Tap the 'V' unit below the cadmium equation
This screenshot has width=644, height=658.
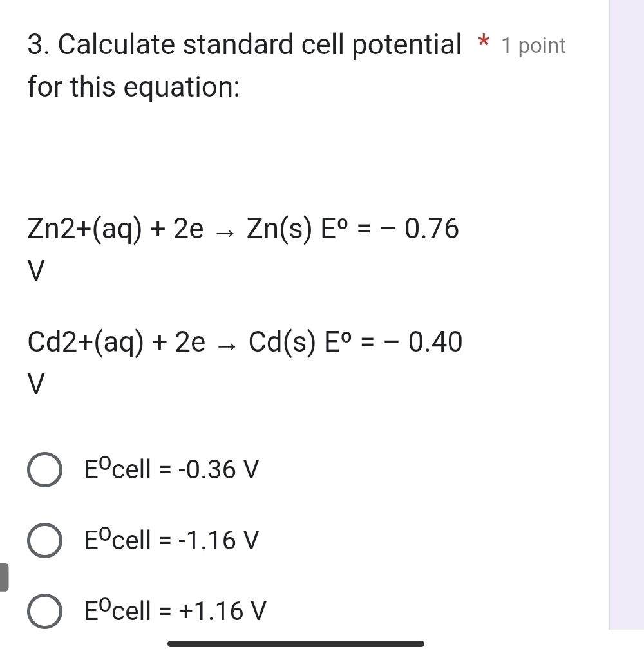(37, 385)
